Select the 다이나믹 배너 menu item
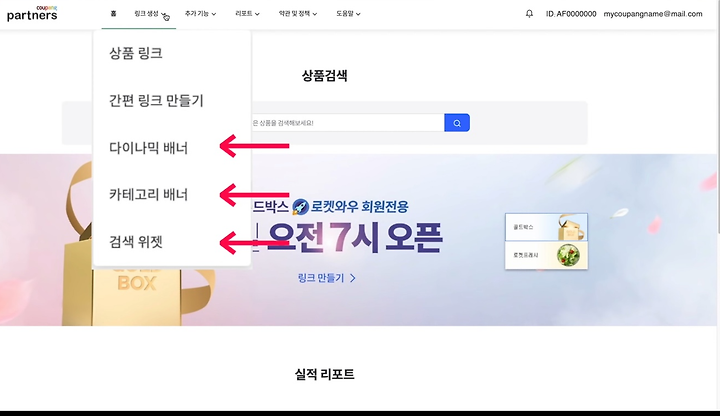Image resolution: width=720 pixels, height=416 pixels. coord(148,148)
